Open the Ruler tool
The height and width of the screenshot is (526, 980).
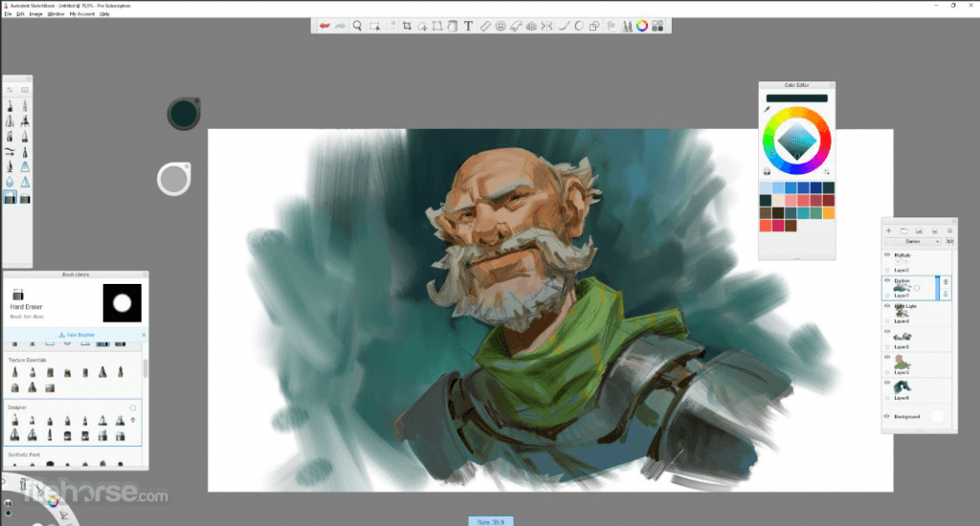(x=484, y=26)
